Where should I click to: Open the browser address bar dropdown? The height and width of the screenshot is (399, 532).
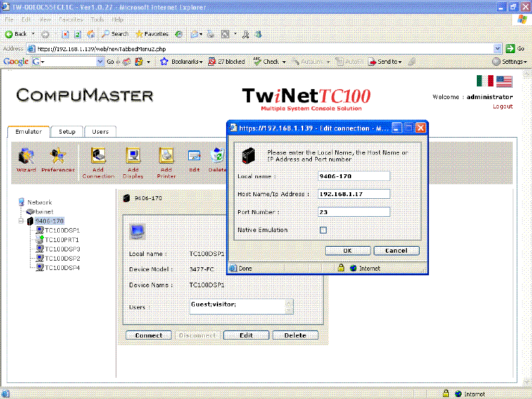[x=497, y=49]
